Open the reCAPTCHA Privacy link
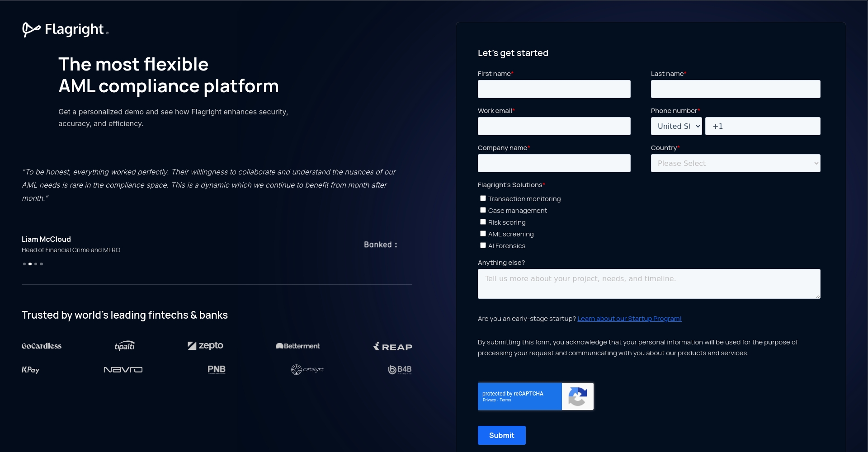This screenshot has width=868, height=452. click(489, 400)
